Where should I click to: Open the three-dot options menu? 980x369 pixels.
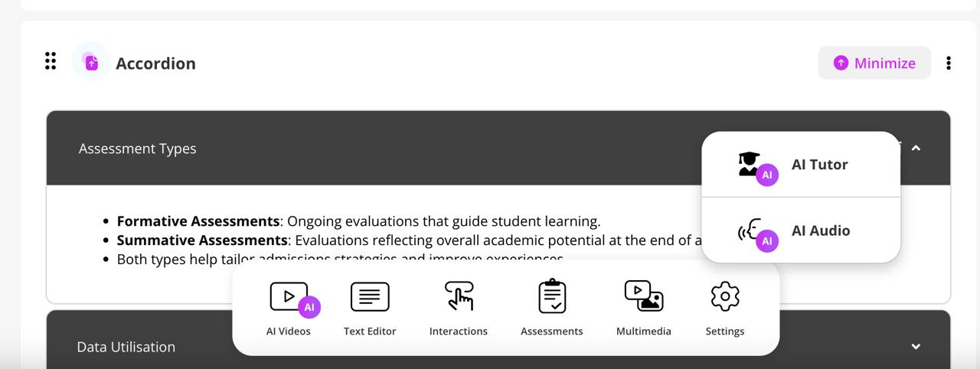click(x=949, y=63)
